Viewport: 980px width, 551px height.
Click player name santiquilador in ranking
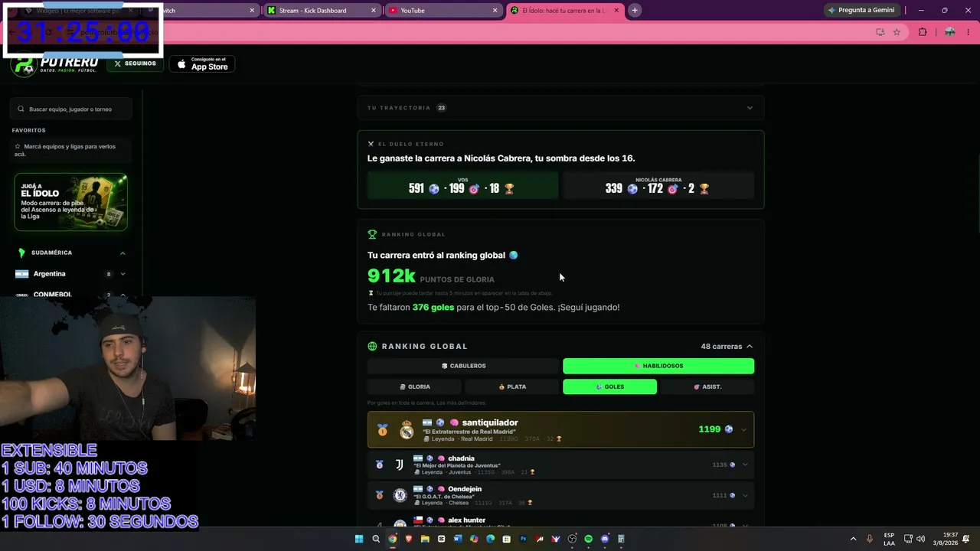coord(490,422)
